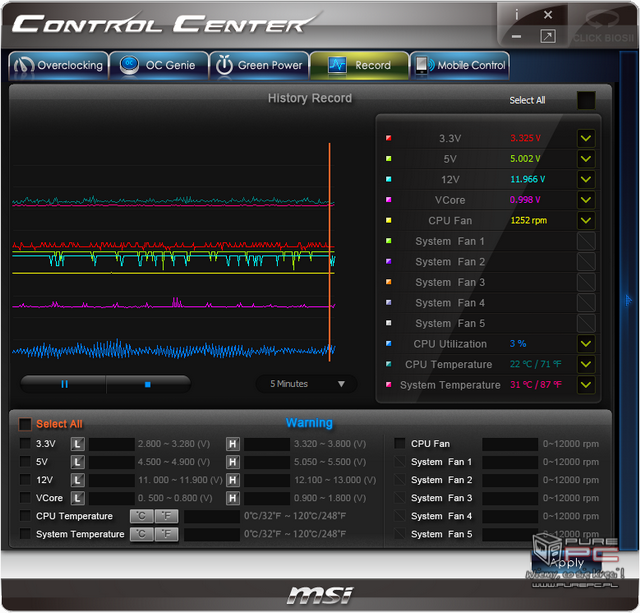Expand the right side panel arrow
Screen dimensions: 640x613
click(x=629, y=300)
